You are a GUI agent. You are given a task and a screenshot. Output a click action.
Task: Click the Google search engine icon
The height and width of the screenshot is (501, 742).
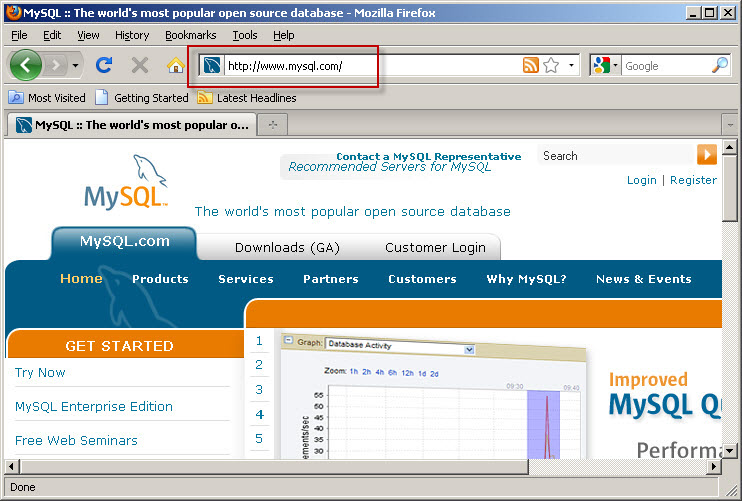[601, 65]
